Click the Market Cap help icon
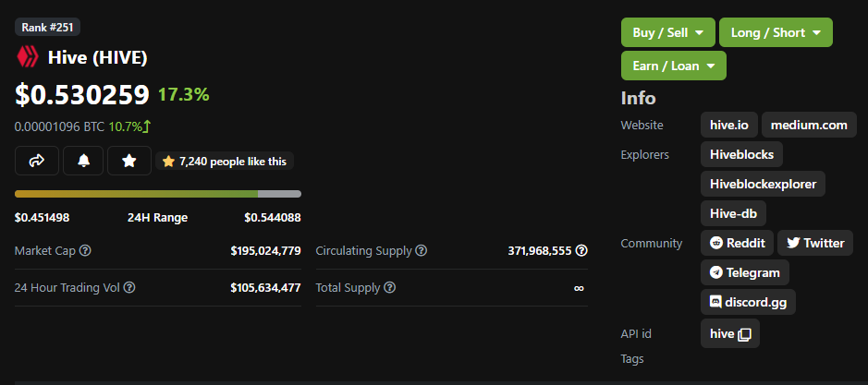Screen dimensions: 868x385 (x=85, y=250)
